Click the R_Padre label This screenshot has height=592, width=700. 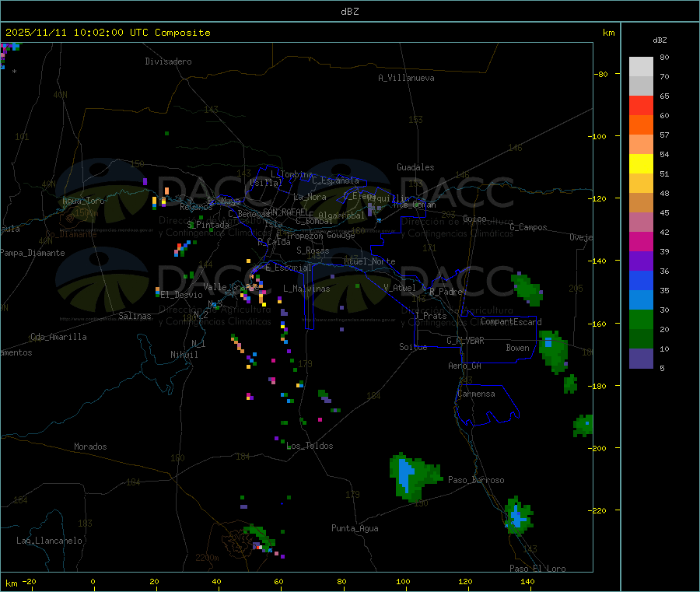coord(446,292)
